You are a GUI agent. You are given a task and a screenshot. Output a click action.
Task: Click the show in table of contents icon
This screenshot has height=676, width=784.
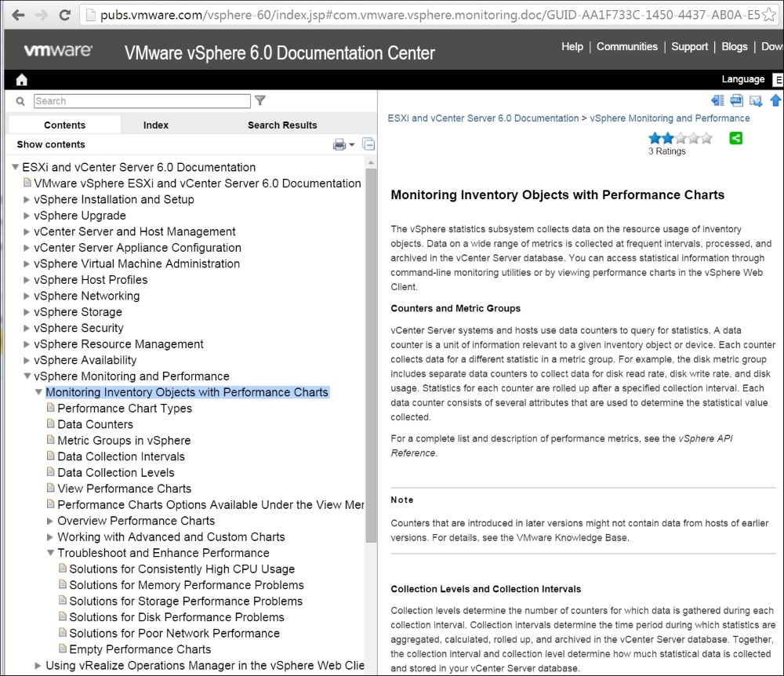717,100
